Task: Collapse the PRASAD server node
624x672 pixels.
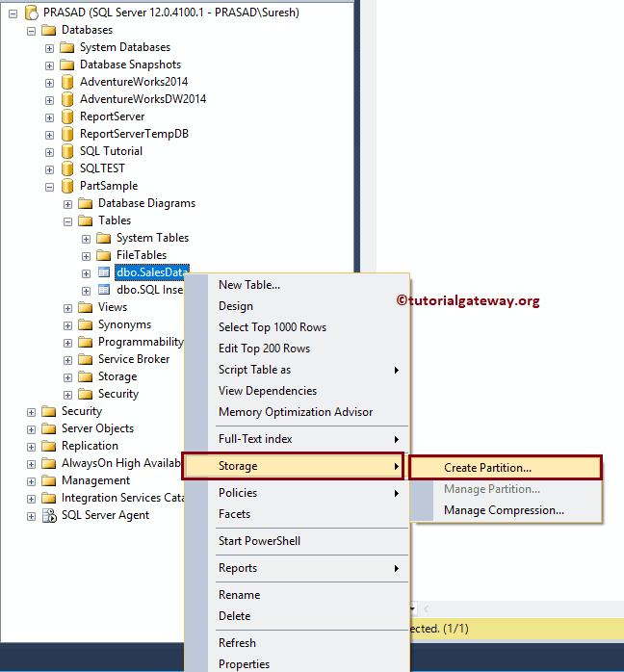Action: click(13, 13)
